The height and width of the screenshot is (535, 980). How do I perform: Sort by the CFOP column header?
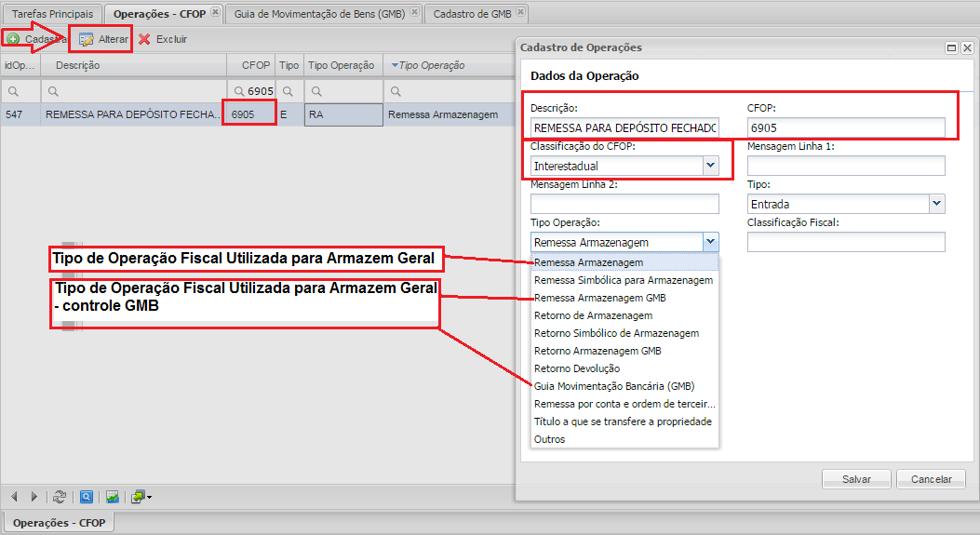(250, 65)
